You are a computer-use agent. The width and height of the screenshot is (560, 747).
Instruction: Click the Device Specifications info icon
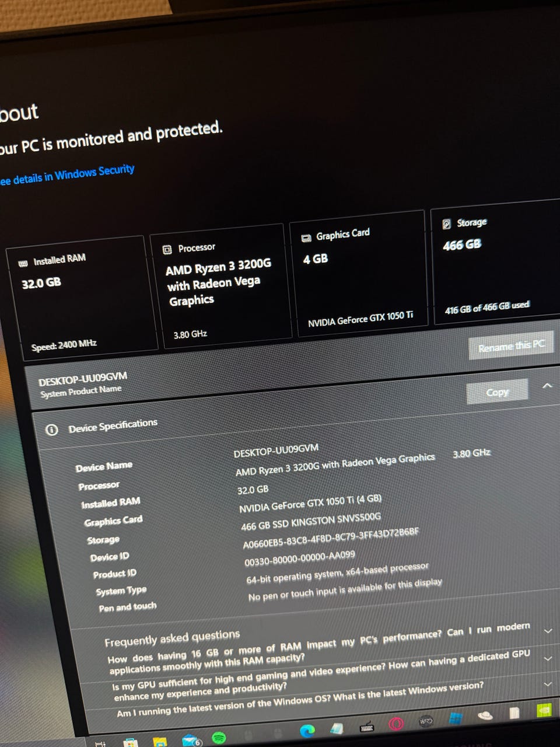(52, 430)
